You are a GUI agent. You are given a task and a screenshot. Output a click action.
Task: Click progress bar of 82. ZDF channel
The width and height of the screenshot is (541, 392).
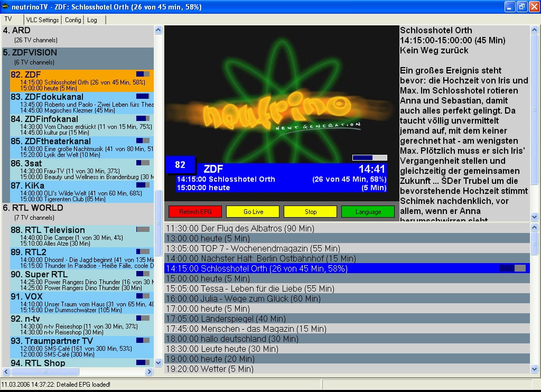pyautogui.click(x=143, y=74)
